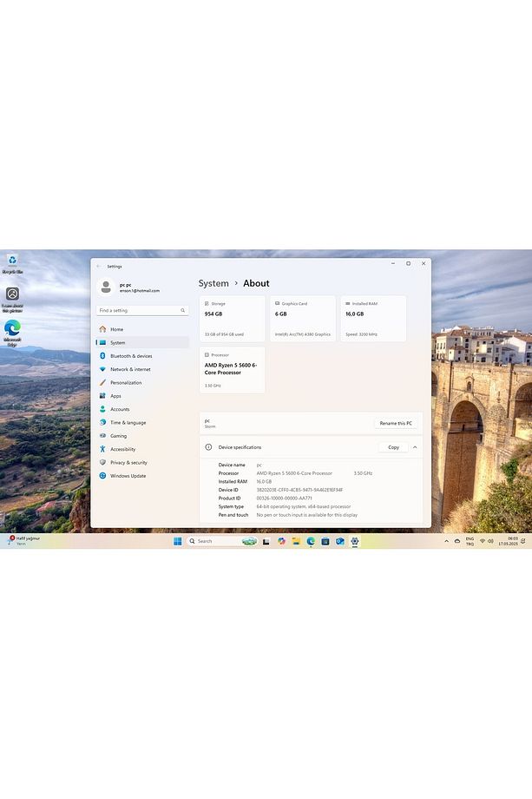
Task: Open File Explorer from the taskbar
Action: tap(296, 541)
